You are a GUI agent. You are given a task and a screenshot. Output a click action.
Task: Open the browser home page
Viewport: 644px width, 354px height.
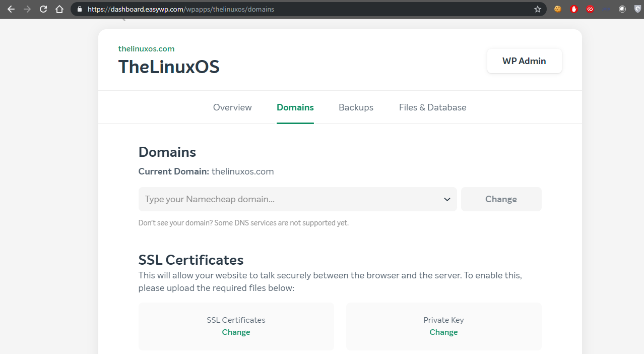pyautogui.click(x=59, y=9)
